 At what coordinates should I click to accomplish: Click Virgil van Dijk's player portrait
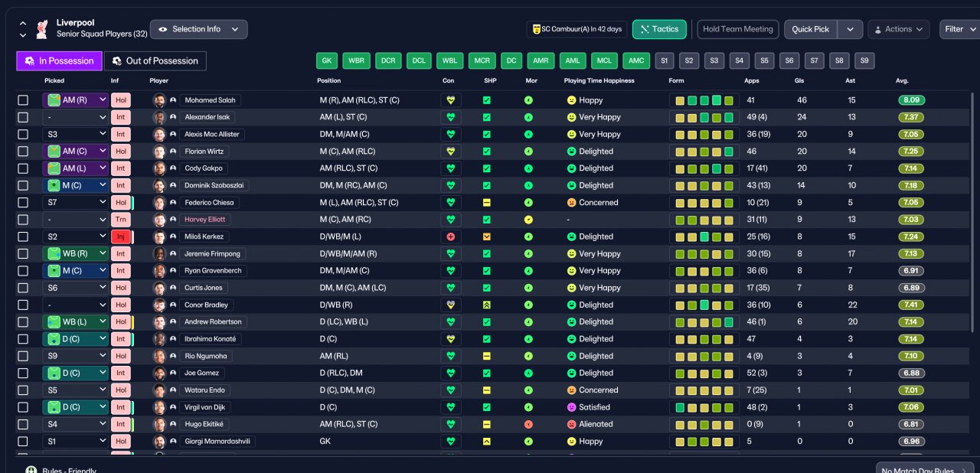[159, 407]
